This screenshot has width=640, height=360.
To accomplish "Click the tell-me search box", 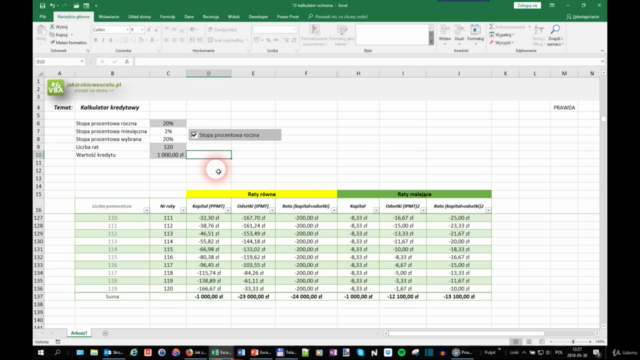I will point(338,17).
